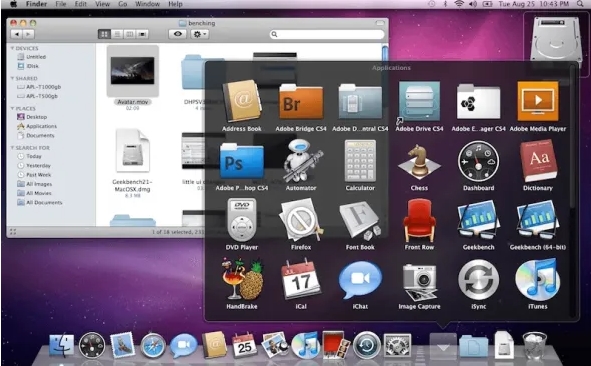The height and width of the screenshot is (366, 591).
Task: Select All Movies in the sidebar
Action: (34, 193)
